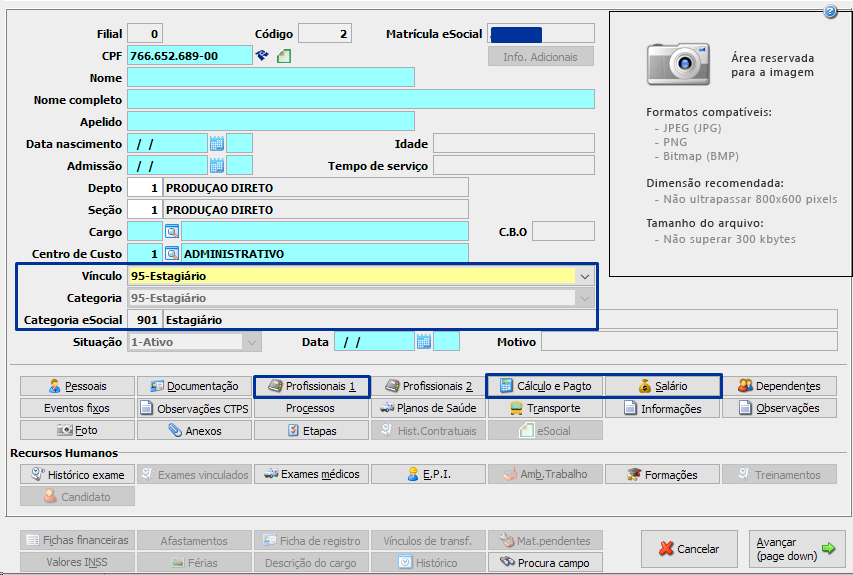
Task: Click the Motivo input field
Action: (x=689, y=342)
